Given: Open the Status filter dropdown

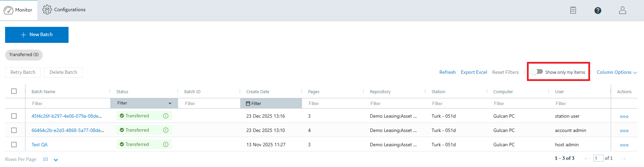Looking at the screenshot, I should coord(144,103).
